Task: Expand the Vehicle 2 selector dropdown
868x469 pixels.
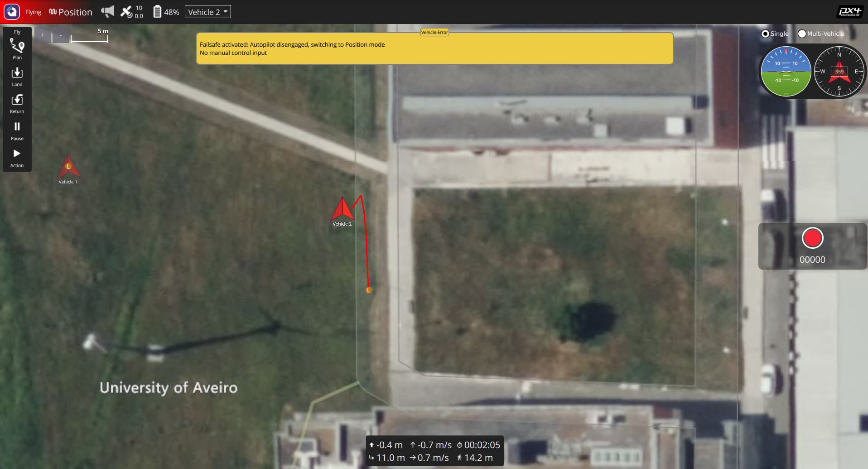Action: 208,12
